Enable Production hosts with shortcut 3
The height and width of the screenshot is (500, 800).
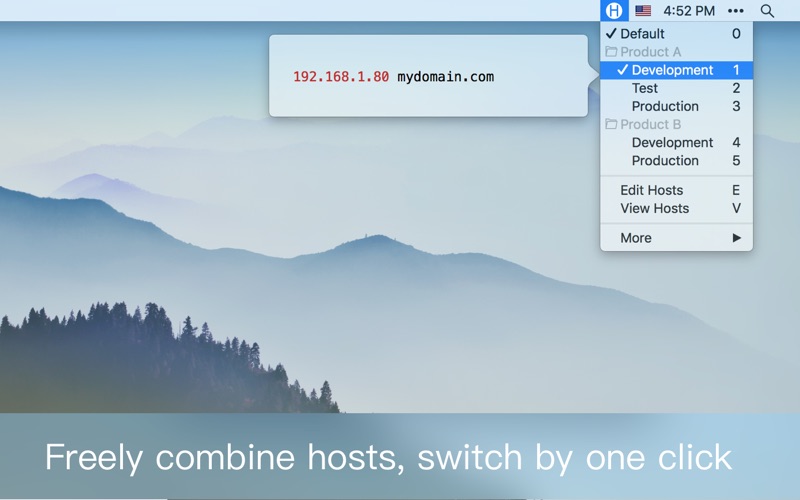point(665,106)
